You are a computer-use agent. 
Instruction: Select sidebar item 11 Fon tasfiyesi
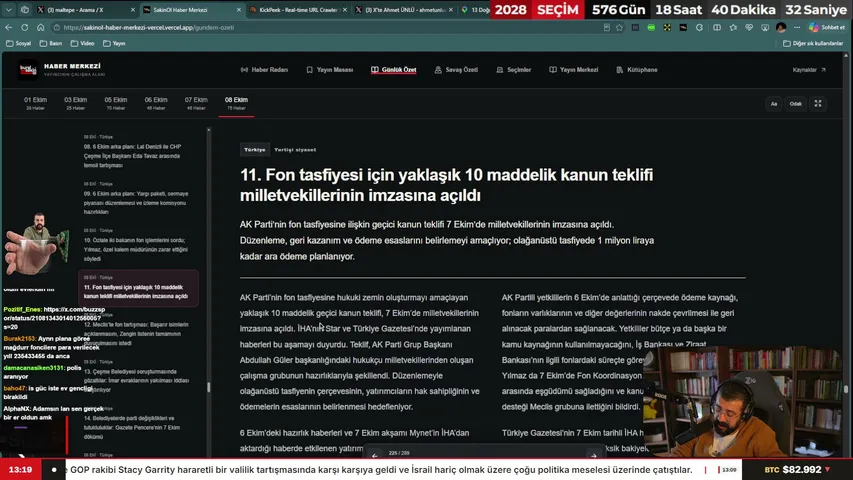138,288
